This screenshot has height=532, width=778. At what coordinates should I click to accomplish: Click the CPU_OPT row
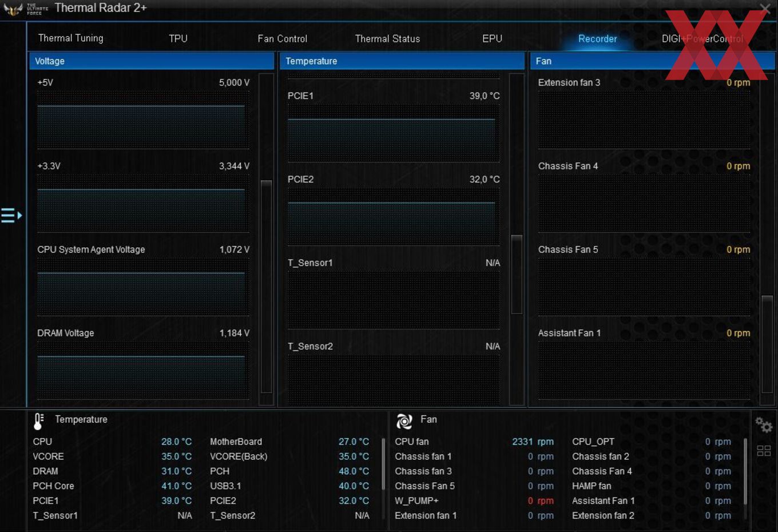click(x=652, y=442)
